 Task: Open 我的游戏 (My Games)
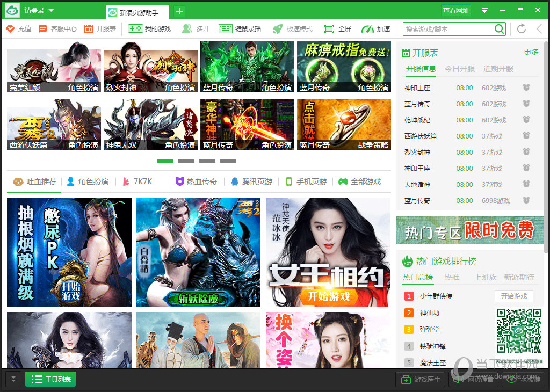click(x=149, y=29)
